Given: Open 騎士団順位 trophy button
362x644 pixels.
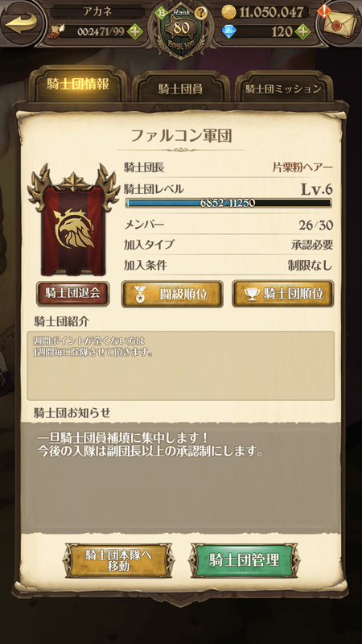Looking at the screenshot, I should 283,294.
